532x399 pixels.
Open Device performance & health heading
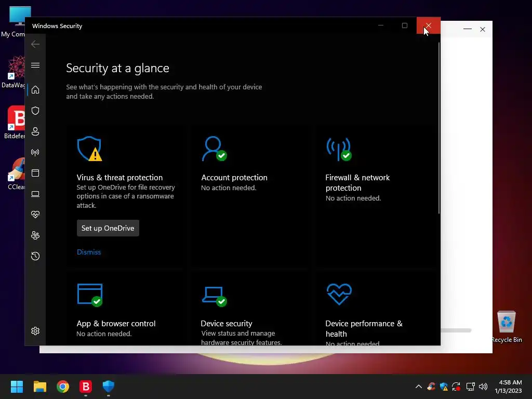tap(364, 328)
